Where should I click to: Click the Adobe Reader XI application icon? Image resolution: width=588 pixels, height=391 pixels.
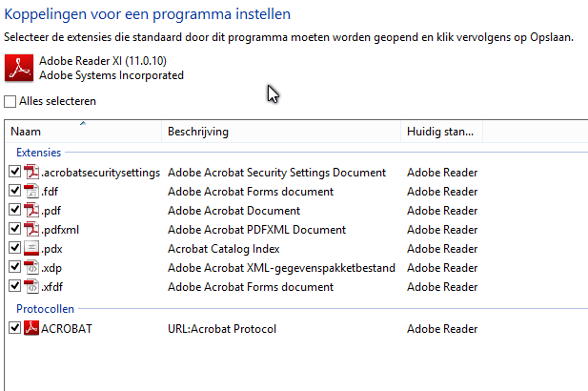[x=19, y=68]
